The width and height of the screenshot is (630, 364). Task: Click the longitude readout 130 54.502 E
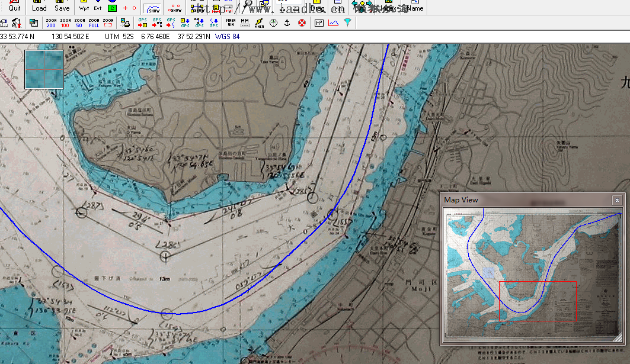click(71, 37)
